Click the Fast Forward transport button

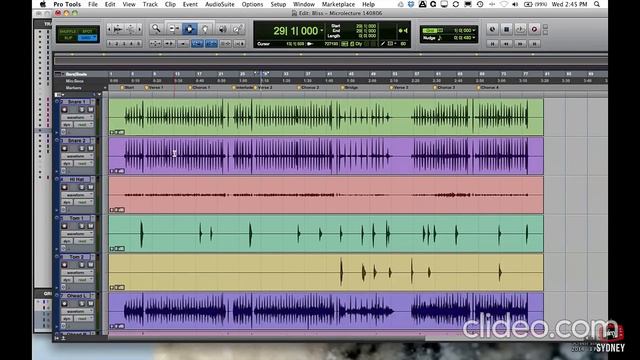click(x=520, y=43)
